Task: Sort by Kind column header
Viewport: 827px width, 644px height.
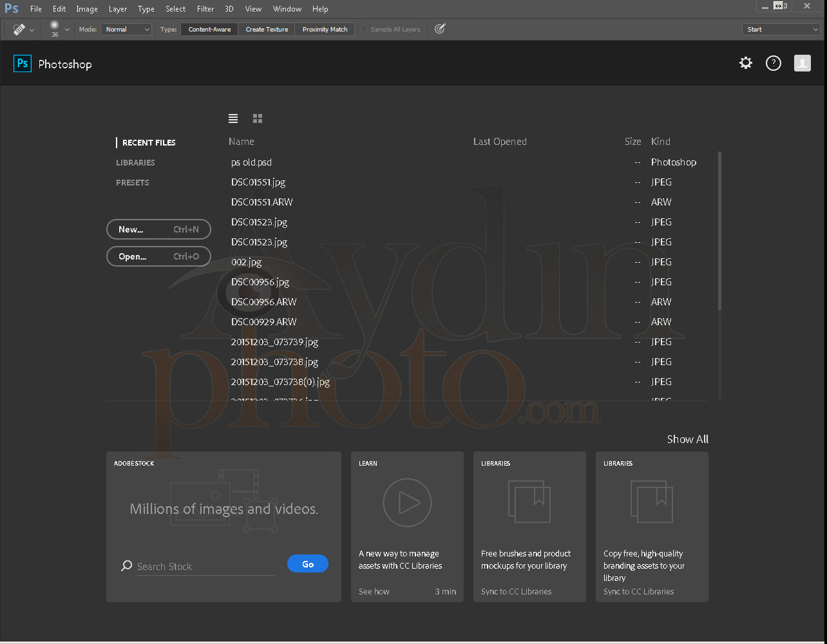Action: coord(661,142)
